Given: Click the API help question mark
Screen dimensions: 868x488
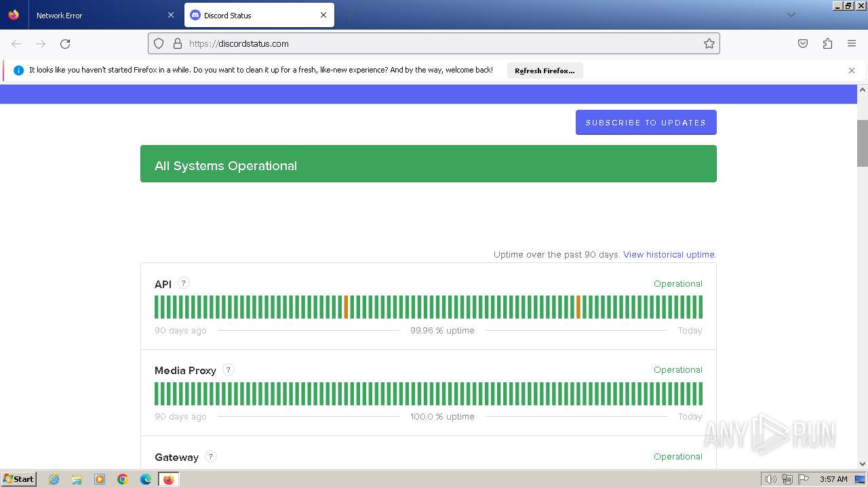Looking at the screenshot, I should click(183, 283).
